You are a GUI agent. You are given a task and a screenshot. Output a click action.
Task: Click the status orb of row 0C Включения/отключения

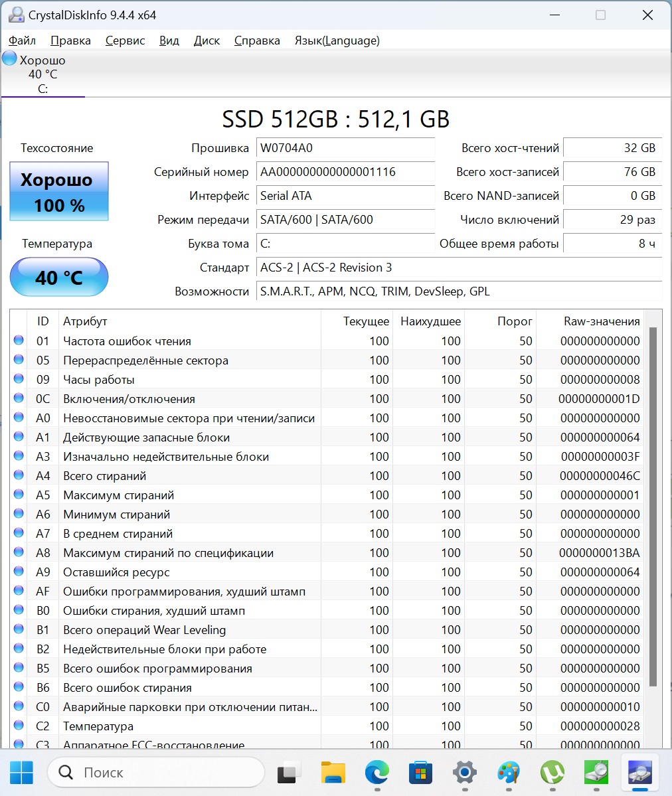[x=19, y=398]
